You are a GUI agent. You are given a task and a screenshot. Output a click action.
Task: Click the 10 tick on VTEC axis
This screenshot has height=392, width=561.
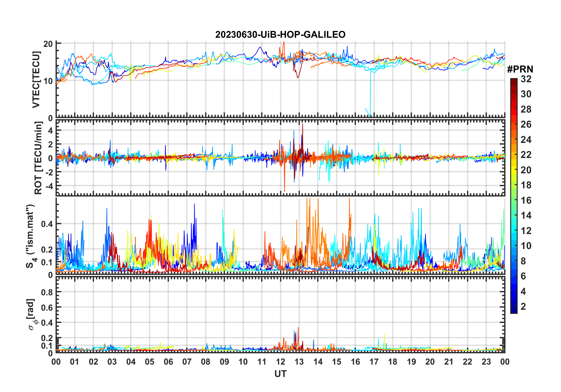(x=48, y=81)
